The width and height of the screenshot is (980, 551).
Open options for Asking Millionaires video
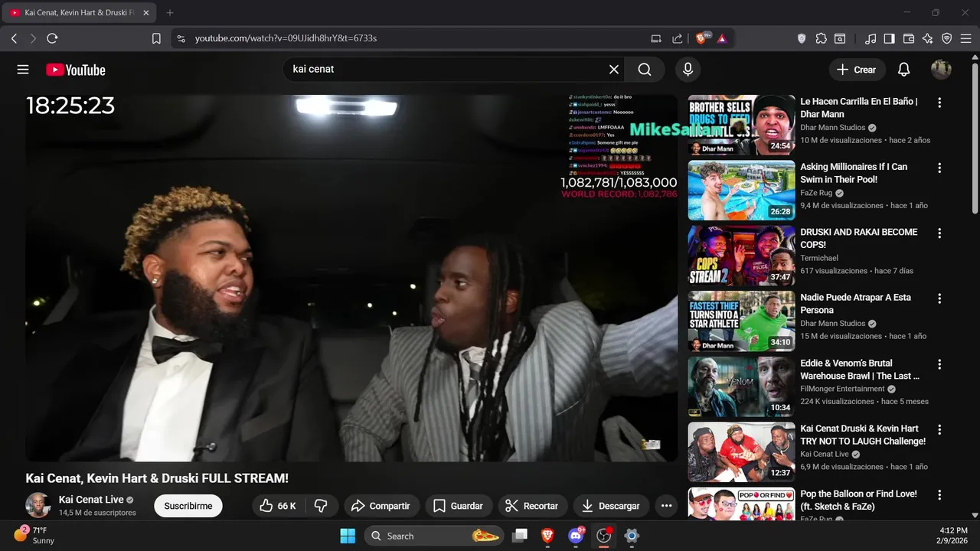pos(939,168)
